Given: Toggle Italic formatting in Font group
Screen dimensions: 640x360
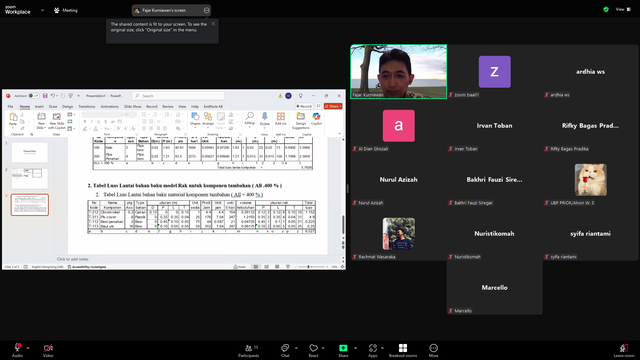Looking at the screenshot, I should point(91,122).
